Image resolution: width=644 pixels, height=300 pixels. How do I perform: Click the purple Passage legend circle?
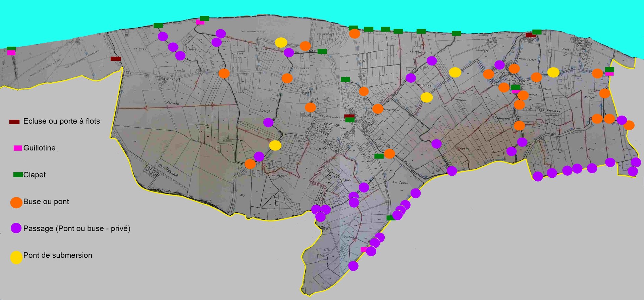(16, 228)
